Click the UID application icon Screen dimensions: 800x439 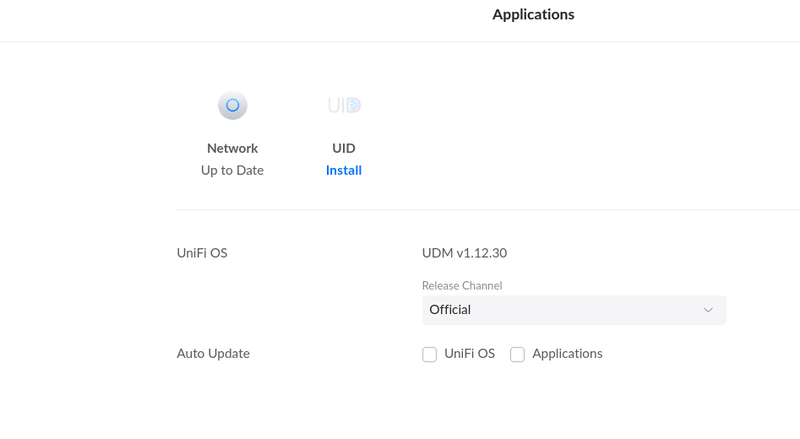tap(344, 105)
